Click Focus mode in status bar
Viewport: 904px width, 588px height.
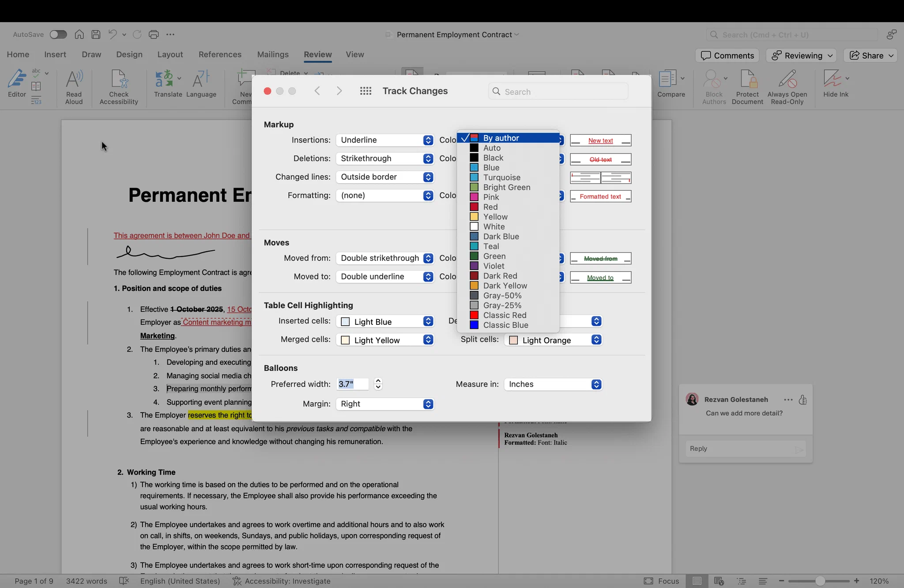(661, 581)
